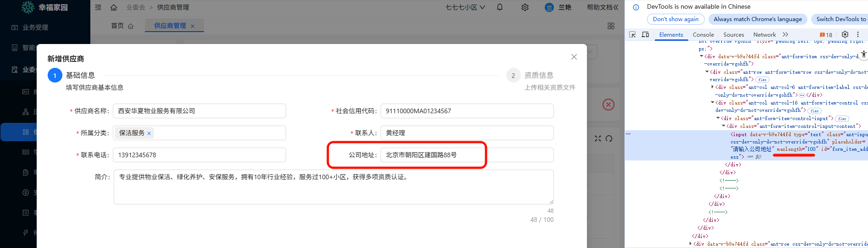Click the 18 issues counter in DevTools
Image resolution: width=868 pixels, height=248 pixels.
click(x=826, y=35)
